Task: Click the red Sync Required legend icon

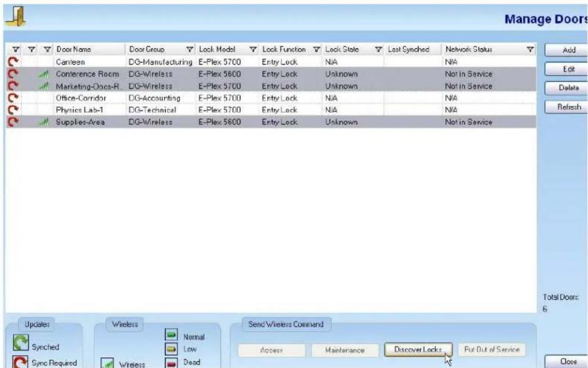Action: 20,362
